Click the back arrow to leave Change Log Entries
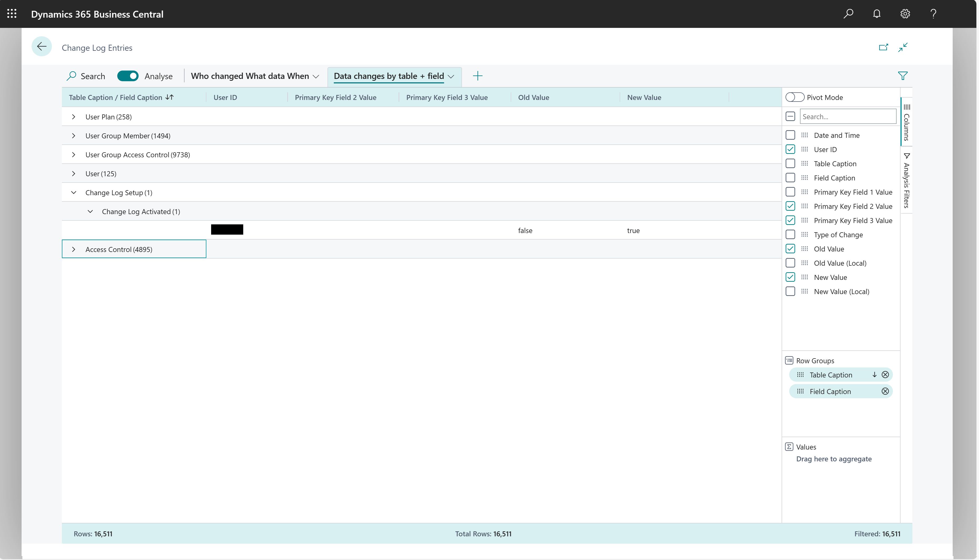 [x=42, y=46]
